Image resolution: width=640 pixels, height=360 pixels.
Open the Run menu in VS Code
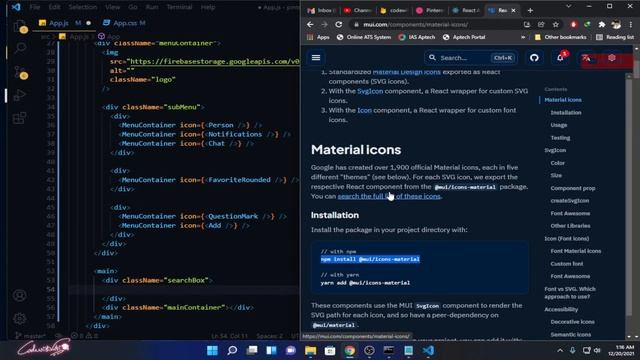pyautogui.click(x=152, y=7)
